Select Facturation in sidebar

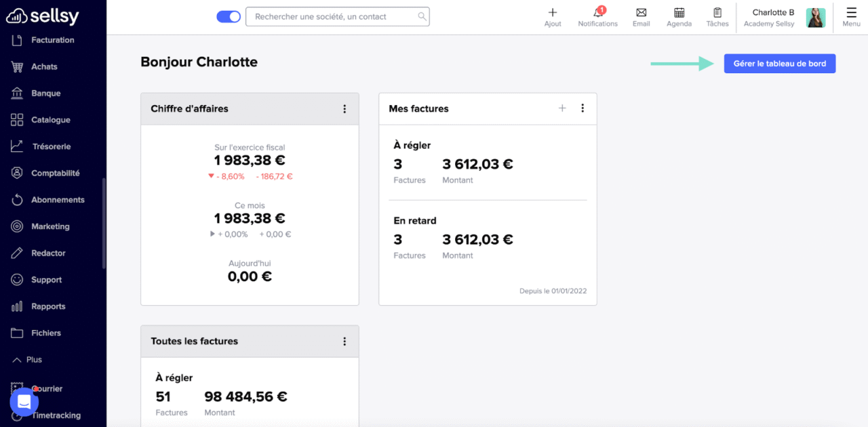click(x=53, y=40)
